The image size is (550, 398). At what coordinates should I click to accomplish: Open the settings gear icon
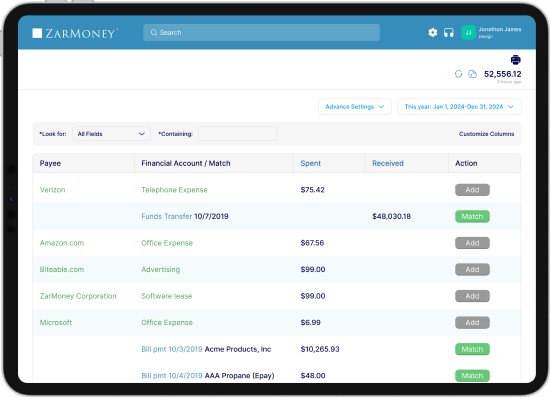pyautogui.click(x=432, y=33)
